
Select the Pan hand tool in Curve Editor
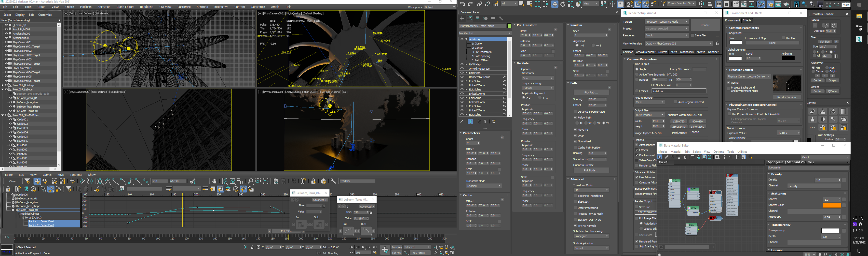(x=214, y=181)
